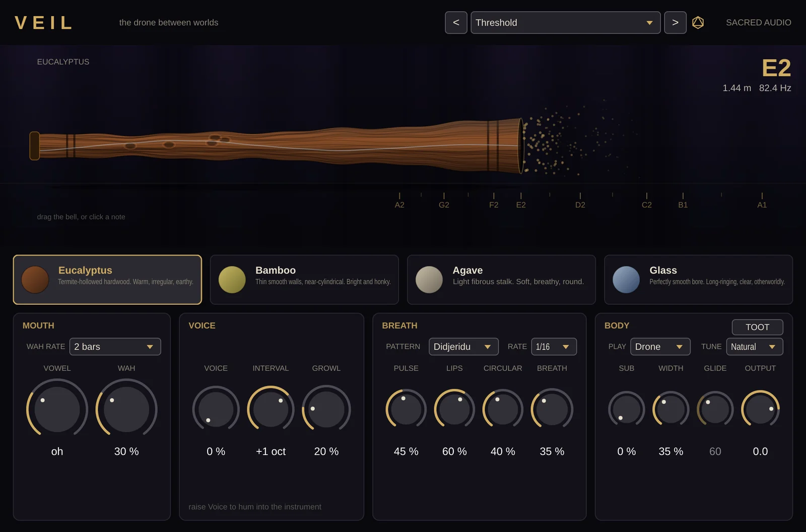The image size is (806, 532).
Task: Click the Interval knob
Action: [271, 410]
